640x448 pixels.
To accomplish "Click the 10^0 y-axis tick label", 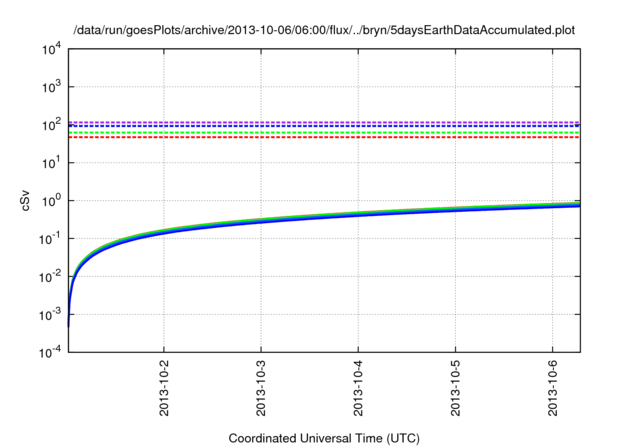I will pos(49,200).
